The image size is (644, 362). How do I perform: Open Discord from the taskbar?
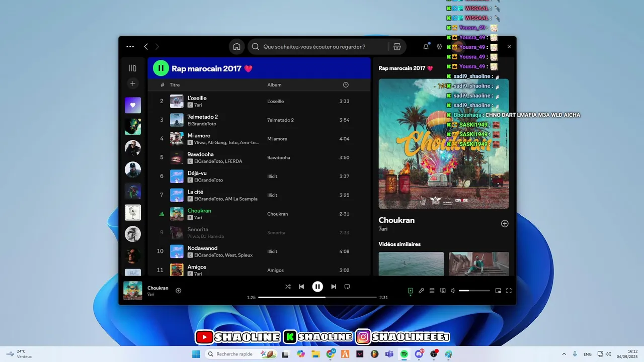[x=419, y=354]
